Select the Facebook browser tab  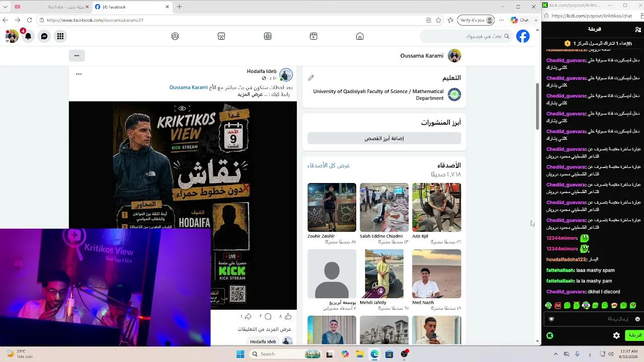tap(131, 7)
